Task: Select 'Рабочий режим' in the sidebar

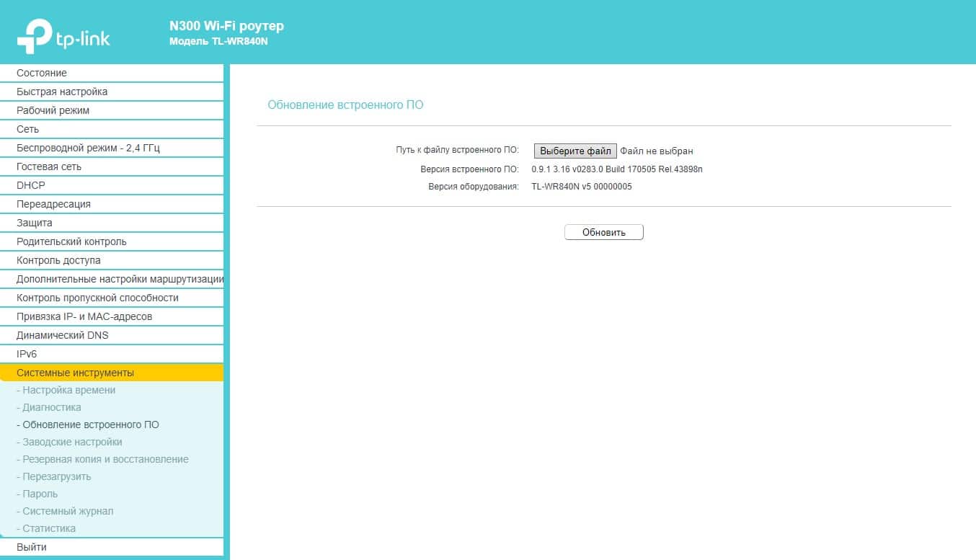Action: click(53, 110)
